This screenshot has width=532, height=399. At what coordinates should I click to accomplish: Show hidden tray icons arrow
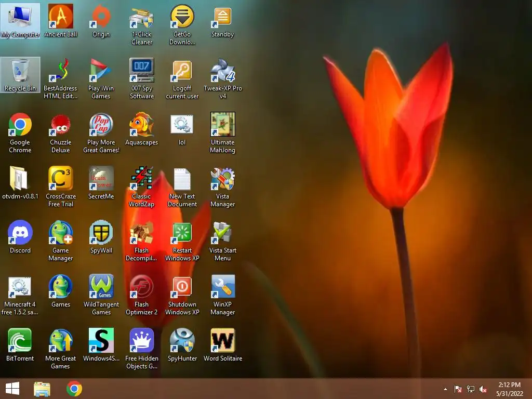tap(445, 389)
